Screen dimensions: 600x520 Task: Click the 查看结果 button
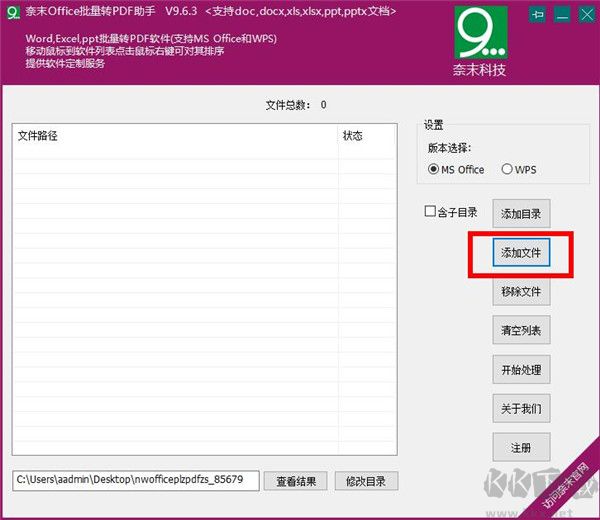pyautogui.click(x=296, y=481)
